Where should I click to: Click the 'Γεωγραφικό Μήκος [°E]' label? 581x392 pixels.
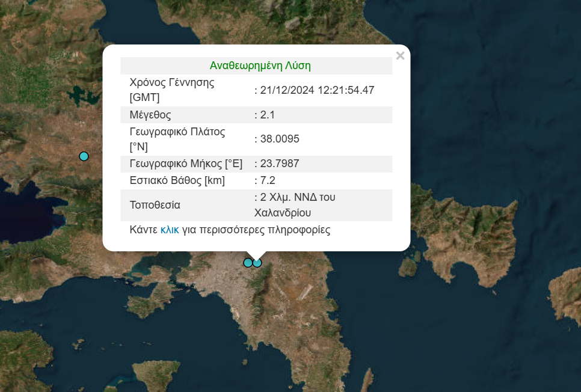pos(186,164)
